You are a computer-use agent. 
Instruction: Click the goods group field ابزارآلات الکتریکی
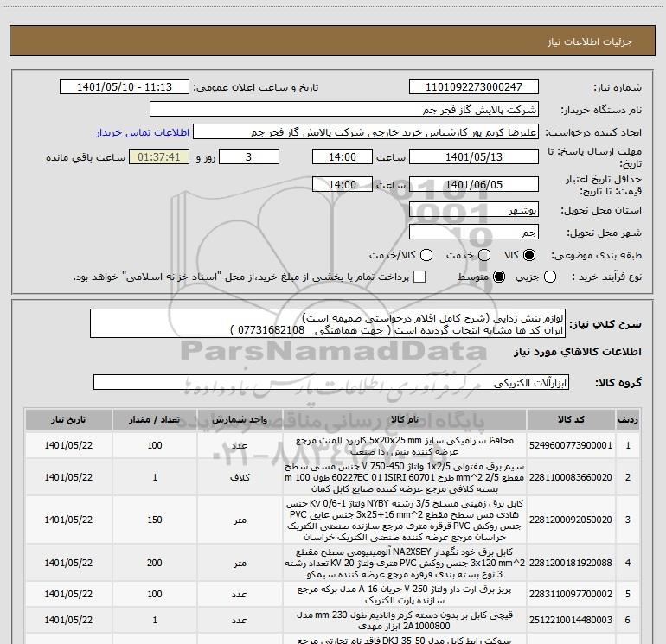tap(331, 382)
